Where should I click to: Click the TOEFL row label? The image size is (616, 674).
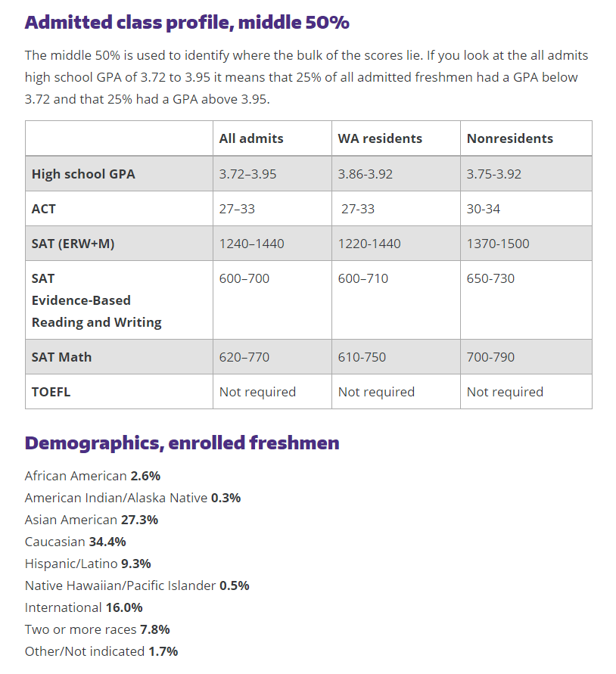tap(51, 392)
